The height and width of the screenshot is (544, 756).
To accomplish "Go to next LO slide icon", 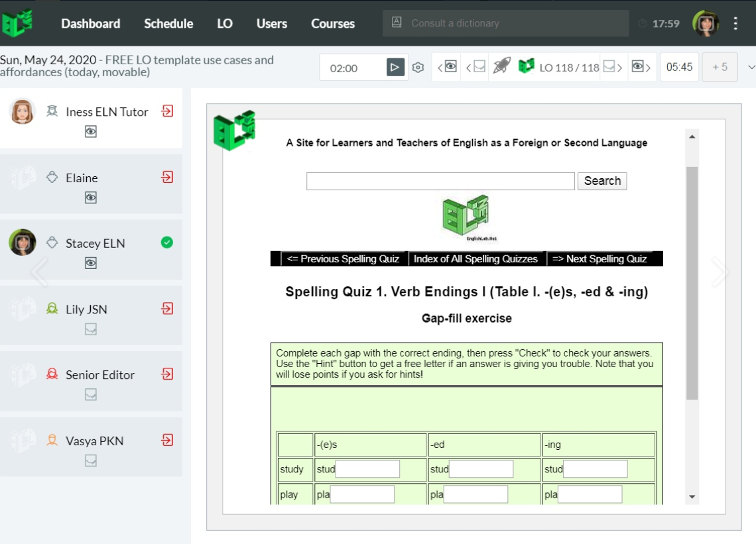I will click(613, 67).
